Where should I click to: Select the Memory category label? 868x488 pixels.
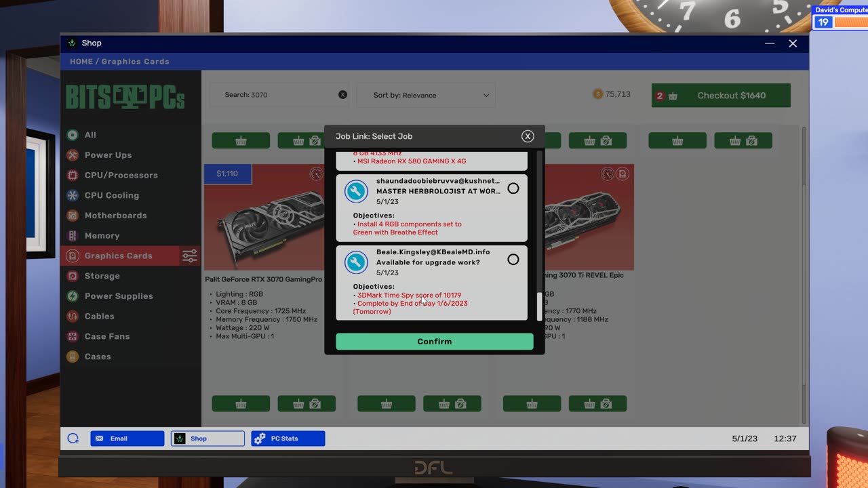[102, 236]
